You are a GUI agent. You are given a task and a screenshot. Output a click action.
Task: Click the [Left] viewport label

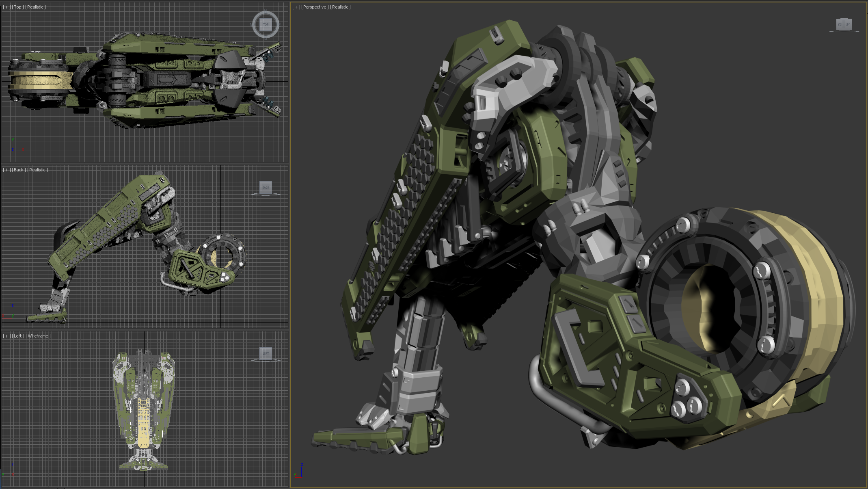tap(18, 336)
